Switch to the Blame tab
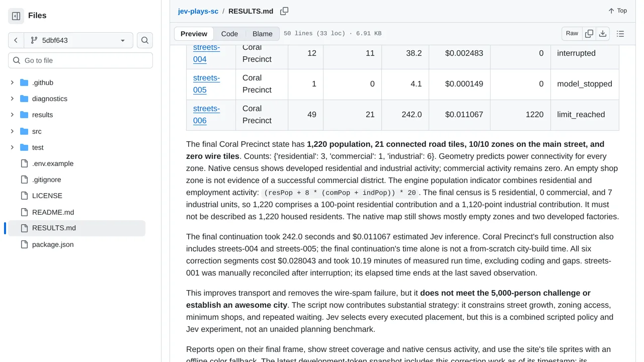Viewport: 644px width, 362px height. pos(263,34)
